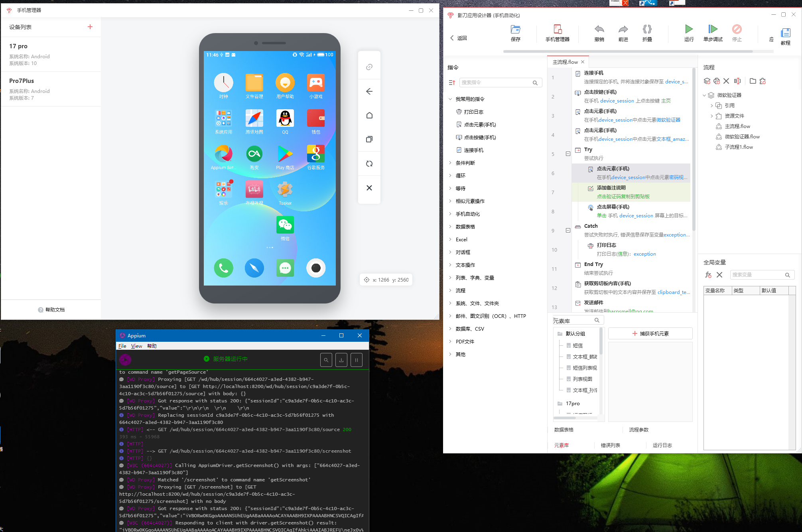Click the designer toolbar horizontal scrollbar
Viewport: 802px width, 532px height.
pyautogui.click(x=628, y=51)
